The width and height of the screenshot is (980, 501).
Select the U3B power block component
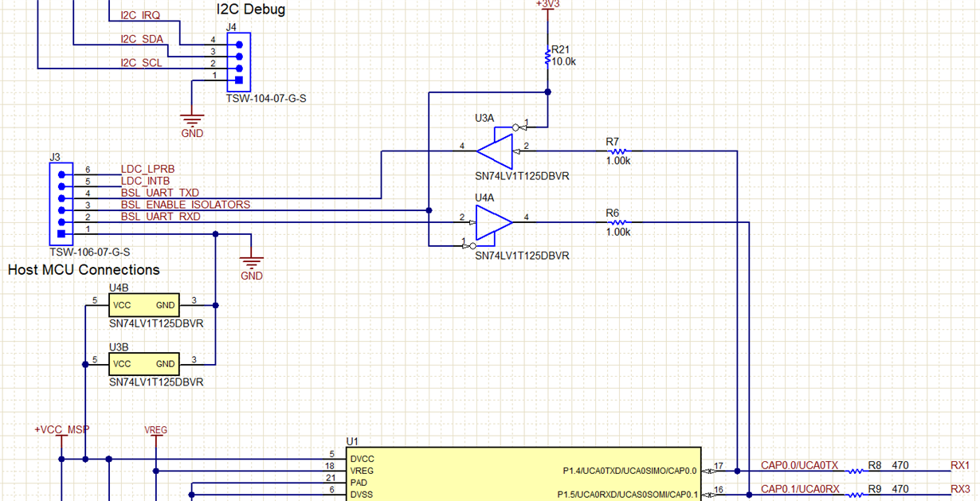[145, 364]
